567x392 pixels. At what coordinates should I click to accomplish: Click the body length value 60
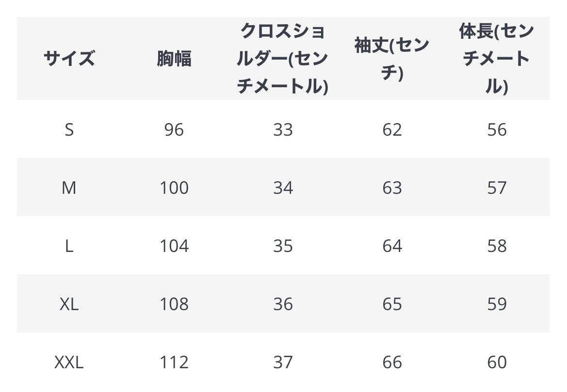(x=497, y=362)
